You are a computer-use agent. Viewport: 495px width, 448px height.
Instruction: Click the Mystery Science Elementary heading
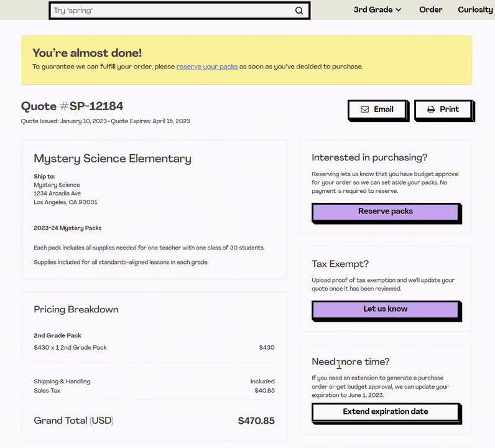coord(113,159)
